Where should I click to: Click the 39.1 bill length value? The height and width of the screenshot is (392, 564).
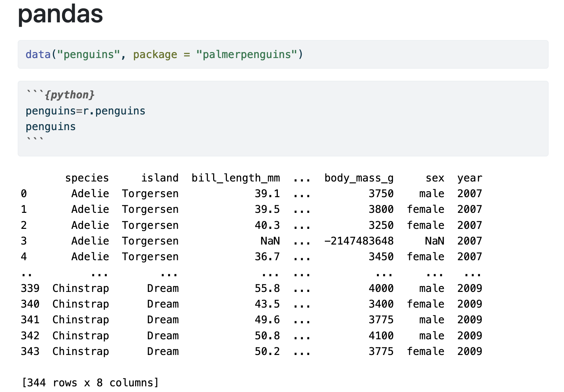[267, 193]
